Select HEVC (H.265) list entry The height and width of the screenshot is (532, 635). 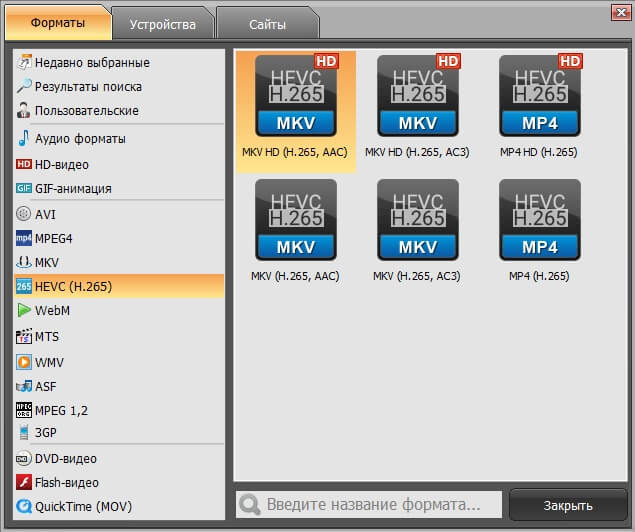tap(119, 286)
